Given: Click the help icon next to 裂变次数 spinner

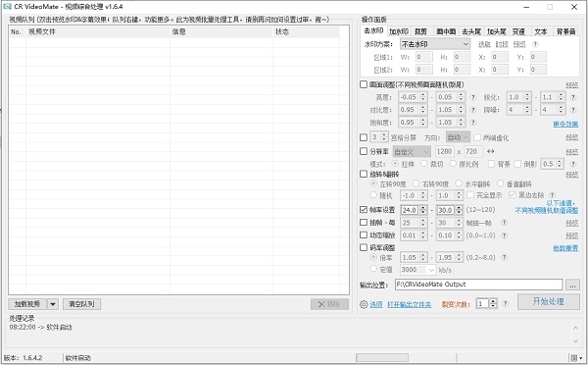Looking at the screenshot, I should tap(505, 303).
